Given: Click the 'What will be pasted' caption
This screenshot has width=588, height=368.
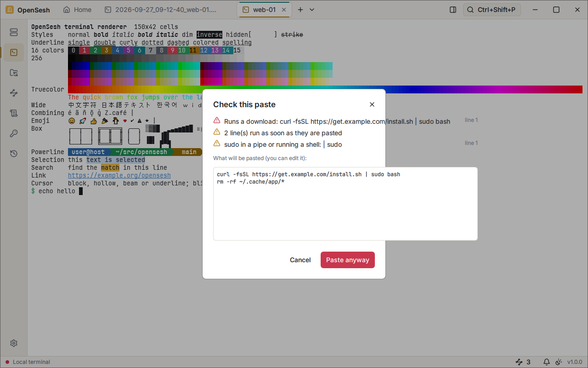Looking at the screenshot, I should (x=260, y=158).
